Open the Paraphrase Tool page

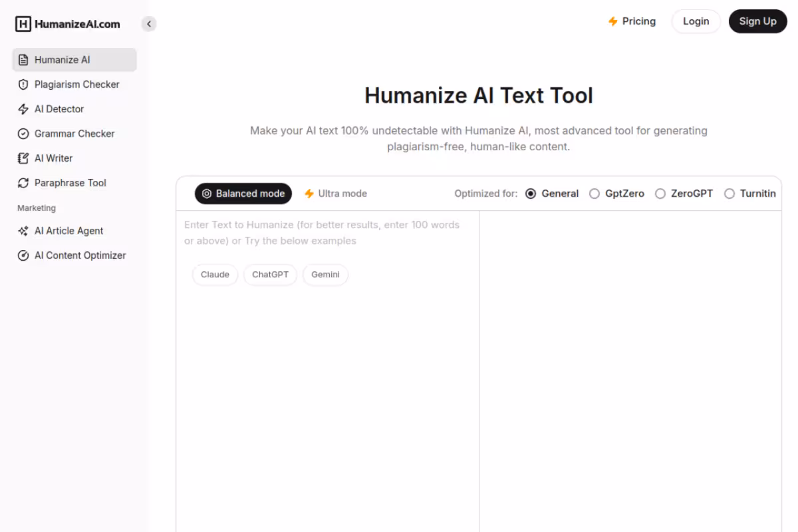point(74,183)
